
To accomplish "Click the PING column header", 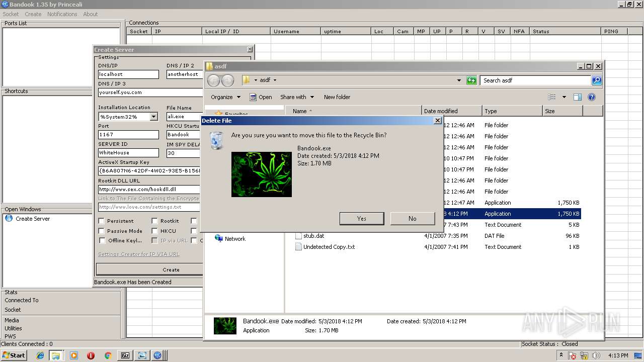I will (x=614, y=31).
